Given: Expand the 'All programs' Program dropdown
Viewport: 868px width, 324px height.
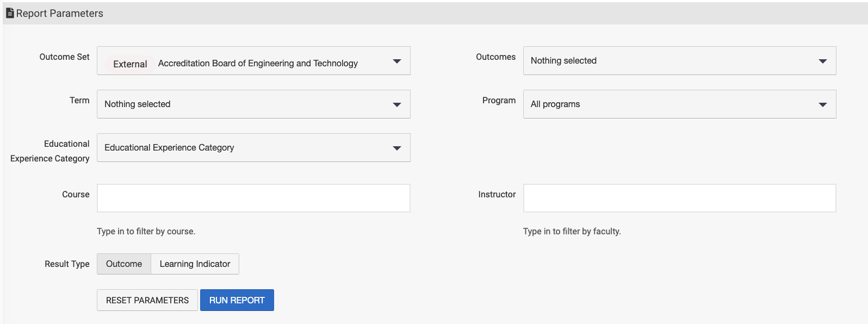Looking at the screenshot, I should [672, 104].
